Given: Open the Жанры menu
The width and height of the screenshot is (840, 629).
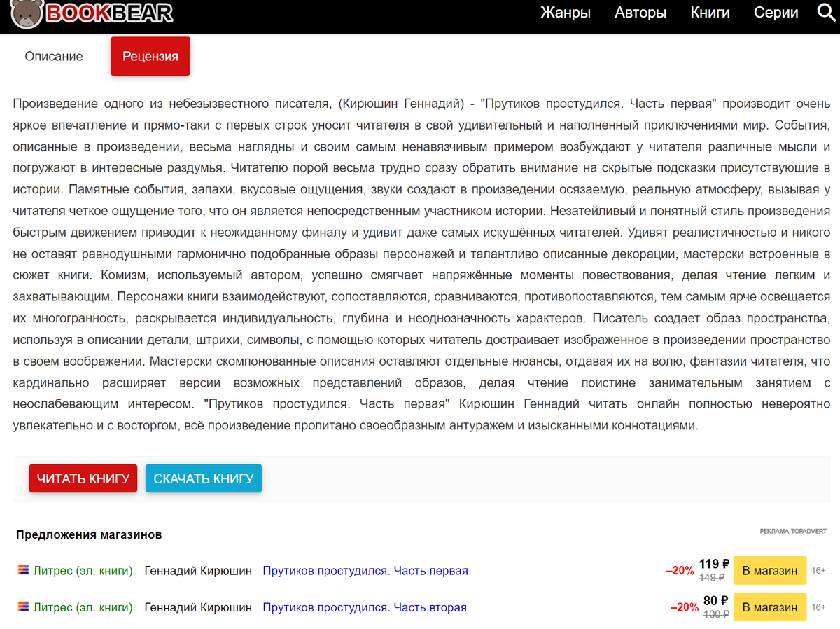Looking at the screenshot, I should (566, 13).
